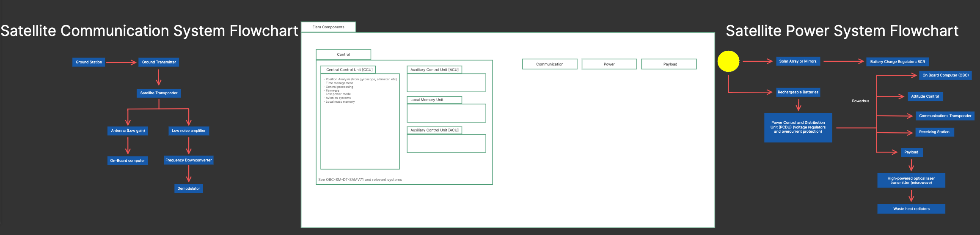Image resolution: width=980 pixels, height=235 pixels.
Task: Select the Solar Array or Mirrors node
Action: coord(798,61)
